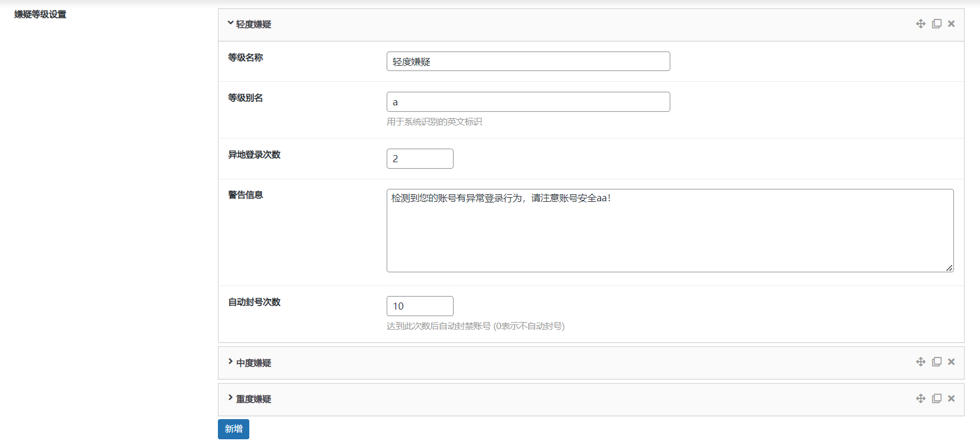The width and height of the screenshot is (980, 444).
Task: Select the 异地登录次数 number field
Action: 419,159
